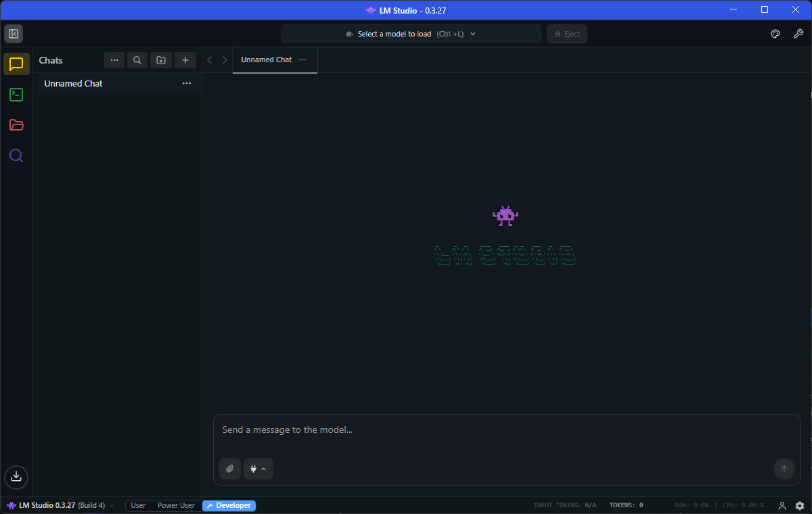Open My Models folder icon in sidebar
Screen dimensions: 812x514
coord(16,125)
